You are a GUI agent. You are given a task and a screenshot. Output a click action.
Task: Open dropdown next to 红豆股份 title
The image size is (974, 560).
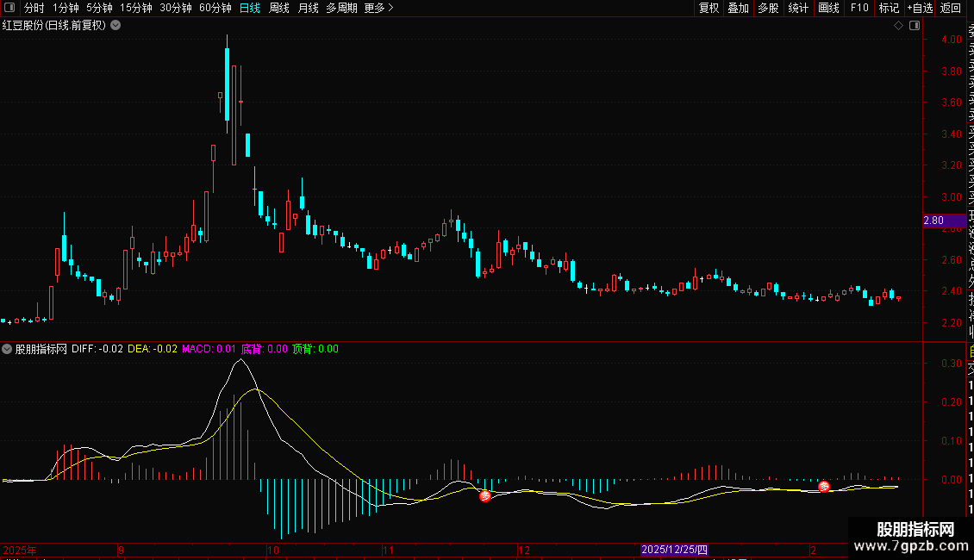coord(116,26)
